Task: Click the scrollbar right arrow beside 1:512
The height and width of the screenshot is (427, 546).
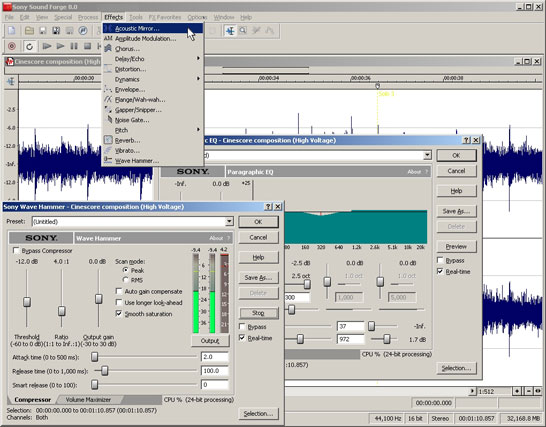Action: 472,391
